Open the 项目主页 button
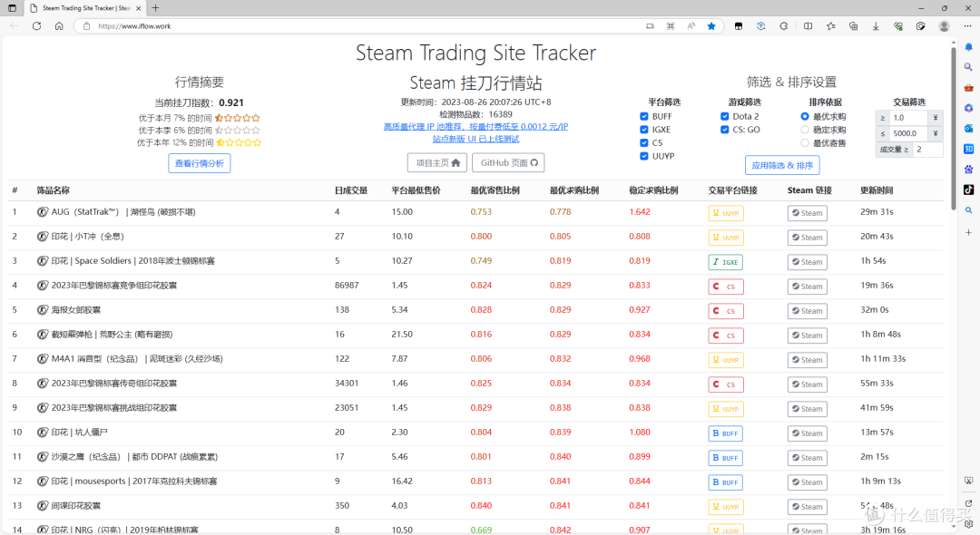Image resolution: width=980 pixels, height=535 pixels. point(437,162)
